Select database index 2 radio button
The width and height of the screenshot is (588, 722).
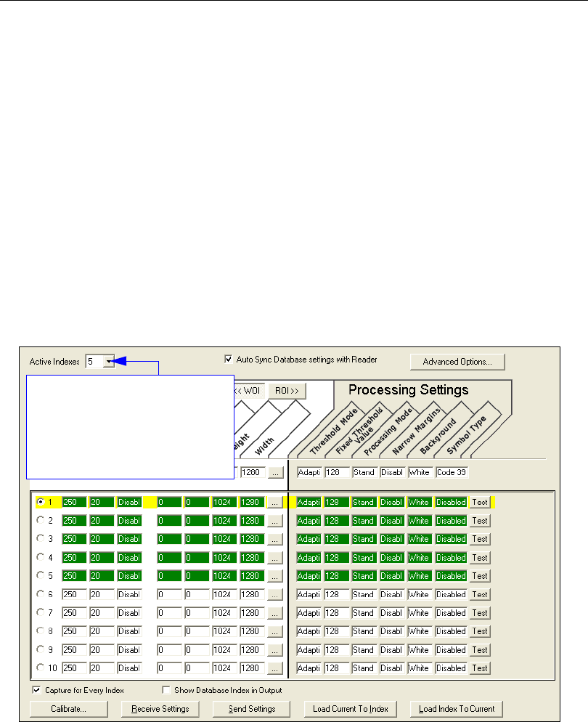[41, 520]
